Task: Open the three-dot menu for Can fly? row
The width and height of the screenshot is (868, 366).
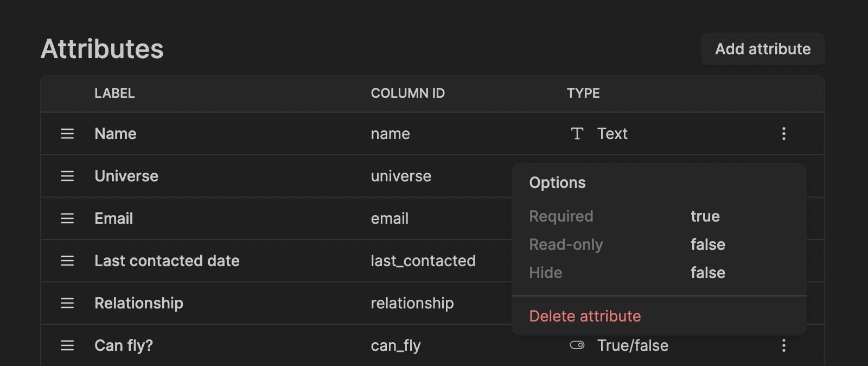Action: coord(784,345)
